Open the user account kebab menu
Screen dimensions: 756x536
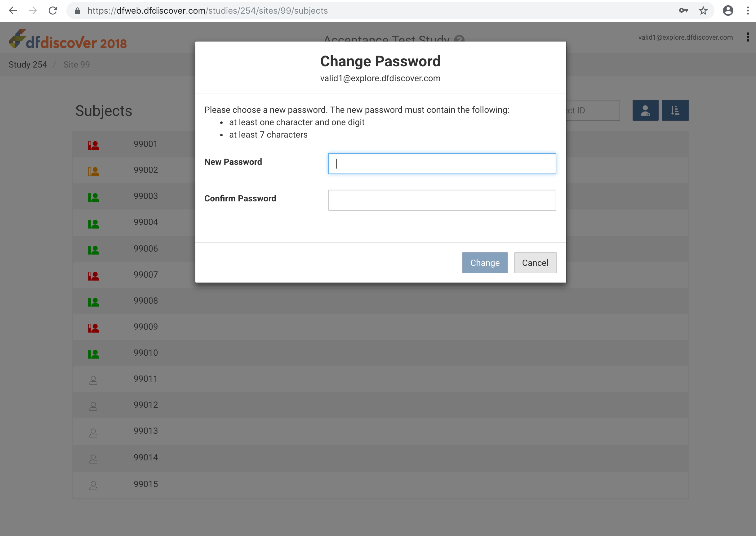coord(747,37)
